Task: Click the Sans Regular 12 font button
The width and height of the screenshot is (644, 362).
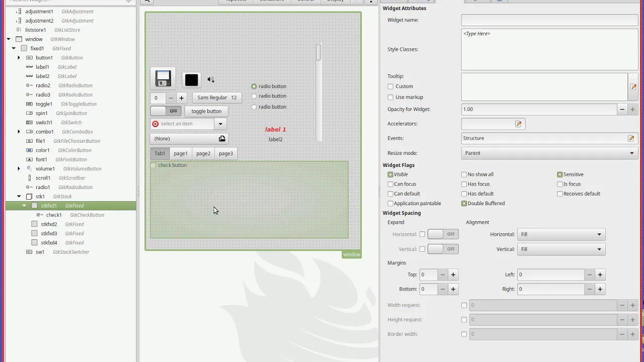Action: point(217,98)
